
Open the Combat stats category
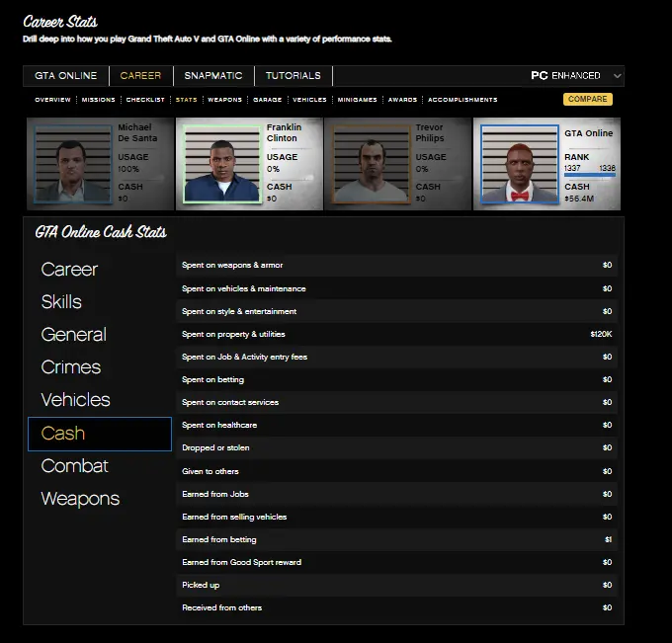[75, 466]
